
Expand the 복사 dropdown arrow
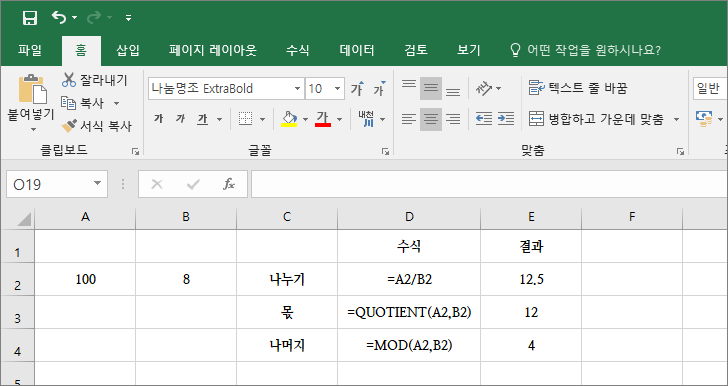pos(117,103)
